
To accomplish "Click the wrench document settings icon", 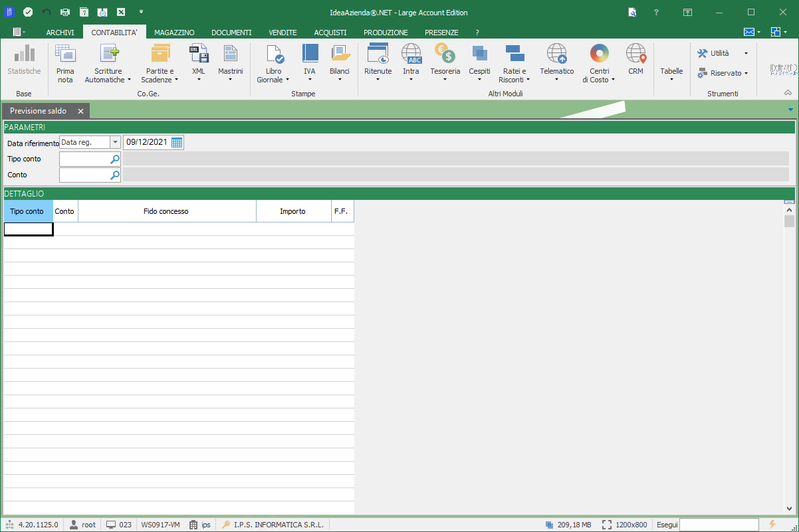I will (x=632, y=12).
